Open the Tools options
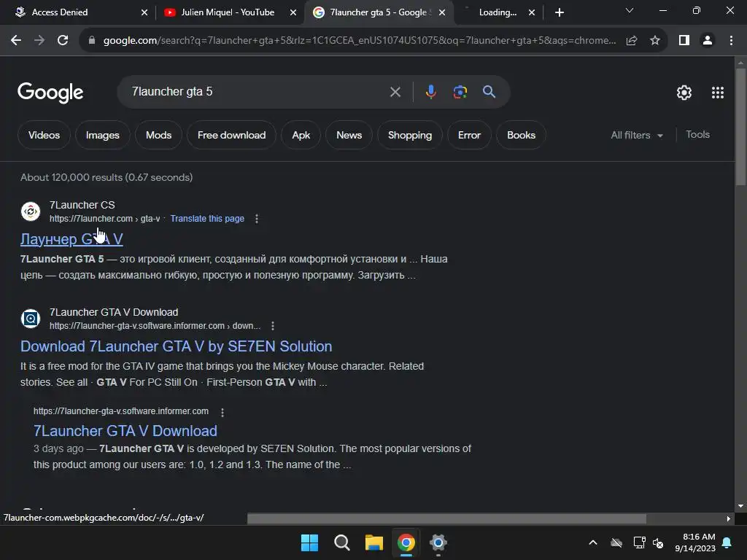 coord(697,135)
